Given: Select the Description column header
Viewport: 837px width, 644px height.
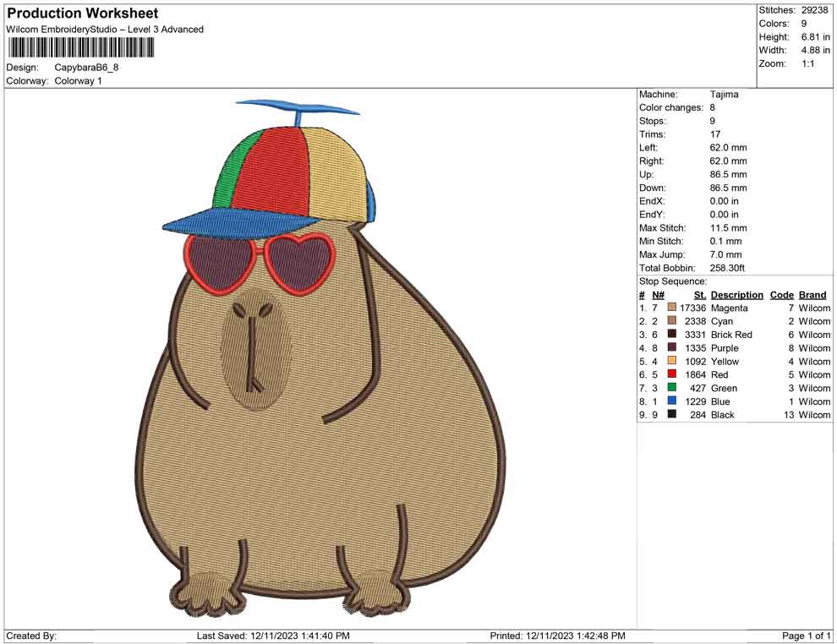Looking at the screenshot, I should pos(737,294).
